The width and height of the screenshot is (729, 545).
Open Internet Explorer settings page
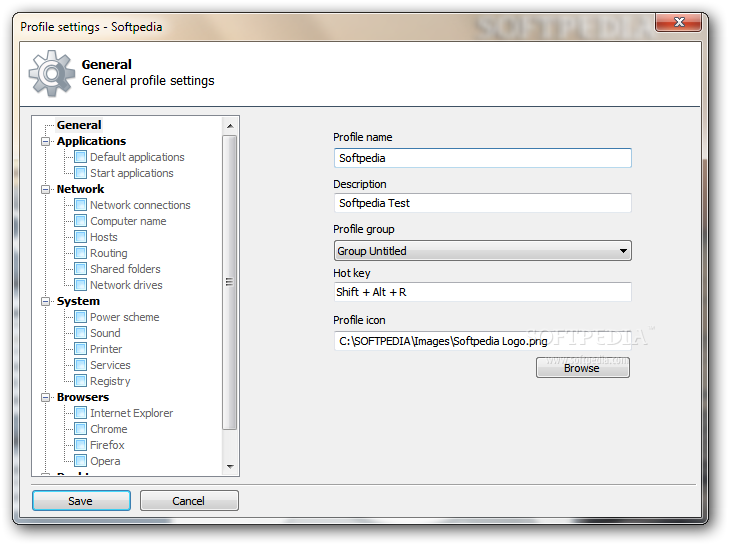pyautogui.click(x=132, y=413)
